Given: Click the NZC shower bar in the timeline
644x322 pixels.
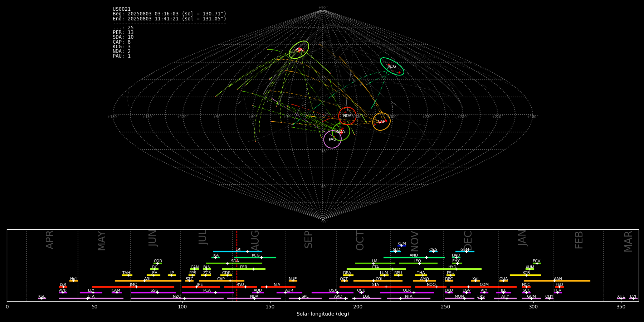Looking at the screenshot, I should tap(177, 298).
